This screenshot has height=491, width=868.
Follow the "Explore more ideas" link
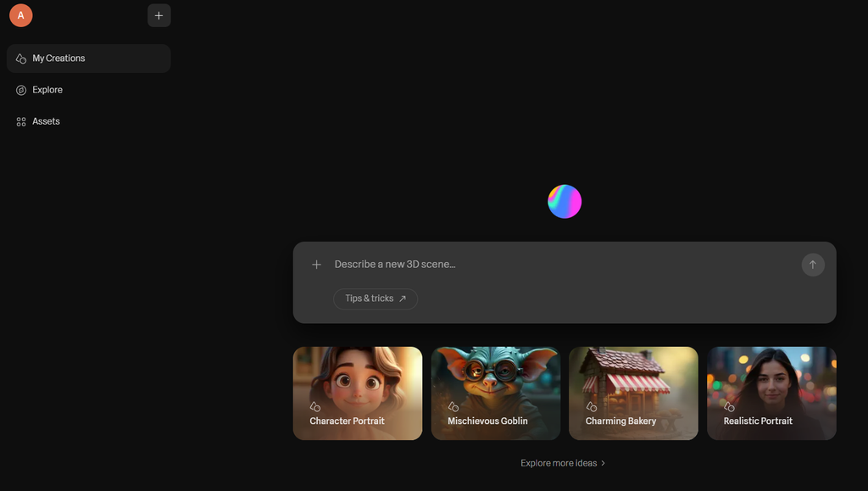[x=559, y=463]
